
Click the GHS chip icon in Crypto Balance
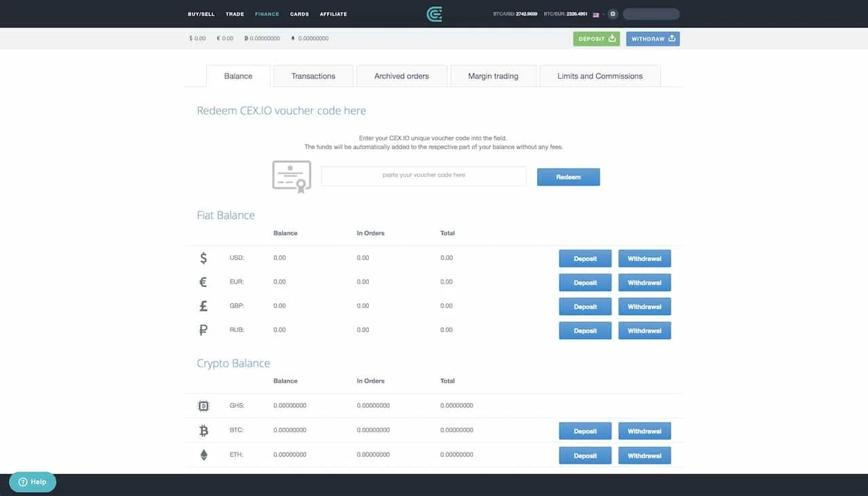point(203,406)
